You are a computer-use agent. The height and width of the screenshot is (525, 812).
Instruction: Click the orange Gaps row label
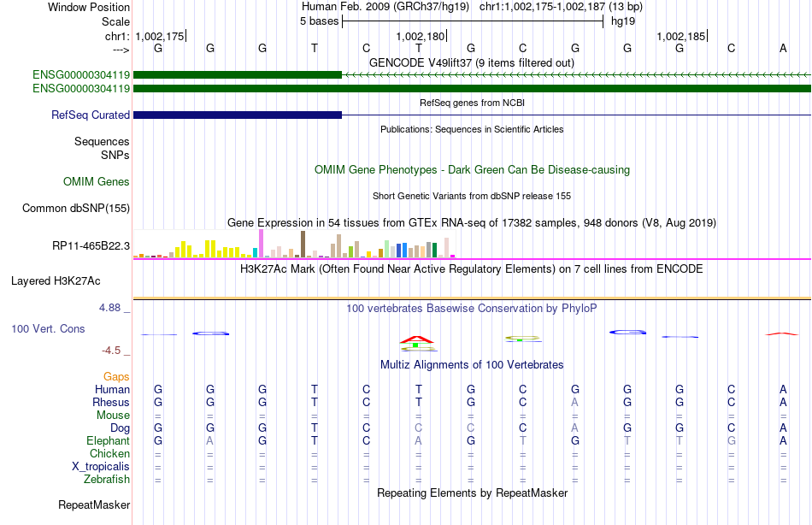coord(116,377)
